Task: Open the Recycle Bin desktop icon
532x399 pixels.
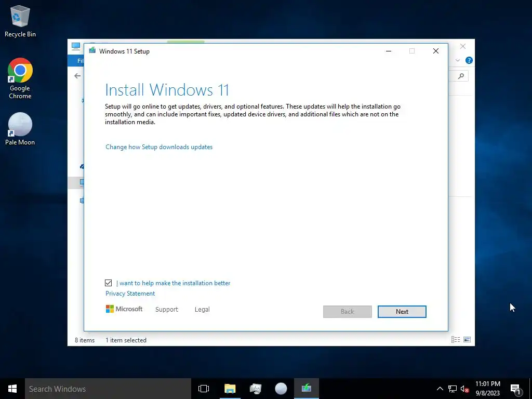Action: pos(20,21)
